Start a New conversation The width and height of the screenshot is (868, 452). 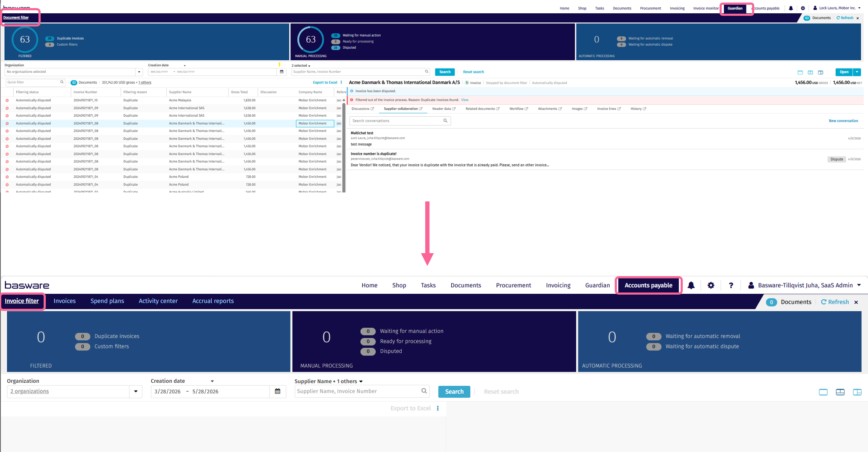[x=843, y=121]
